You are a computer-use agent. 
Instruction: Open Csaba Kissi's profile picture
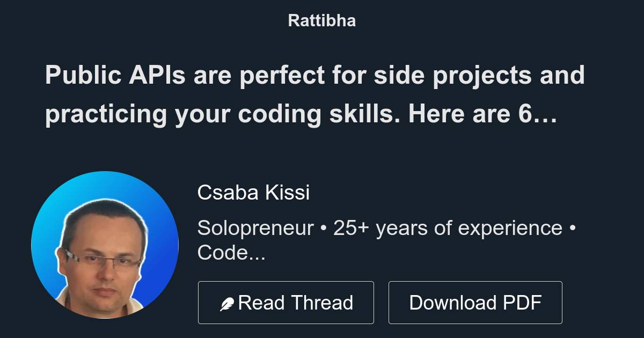105,245
